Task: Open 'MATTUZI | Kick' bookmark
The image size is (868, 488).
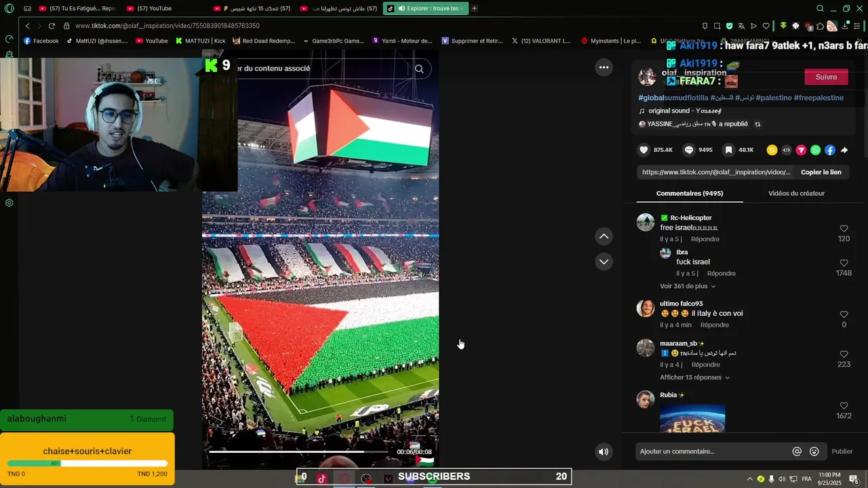Action: [x=201, y=41]
